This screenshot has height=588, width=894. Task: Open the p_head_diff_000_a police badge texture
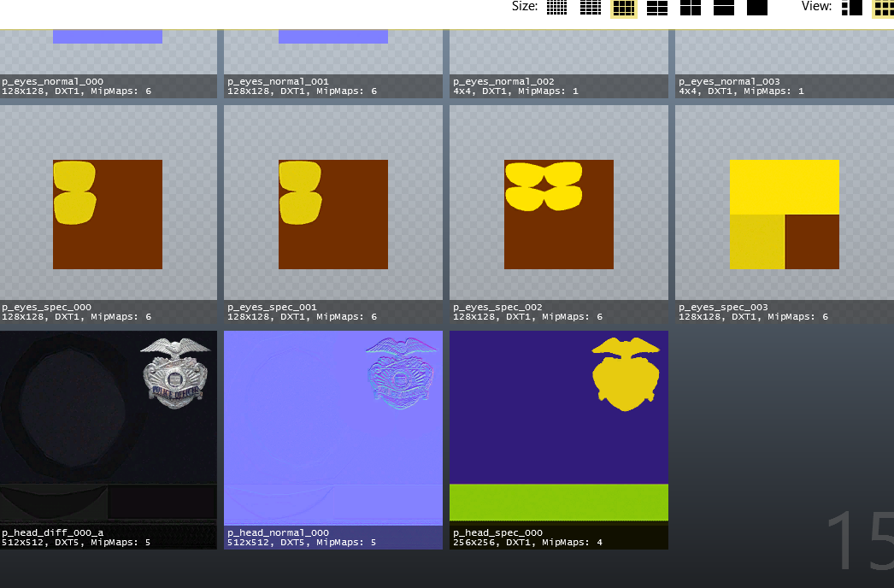pos(108,427)
